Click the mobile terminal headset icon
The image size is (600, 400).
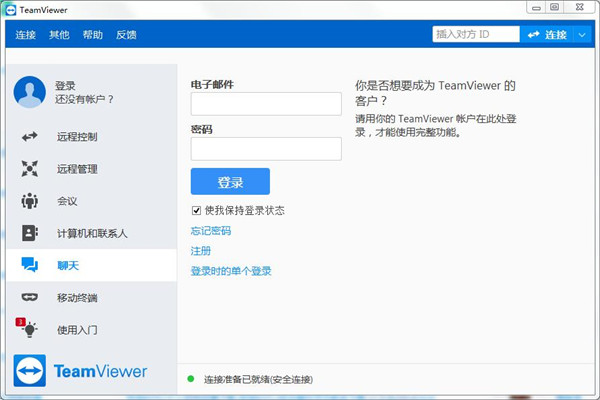tap(29, 297)
